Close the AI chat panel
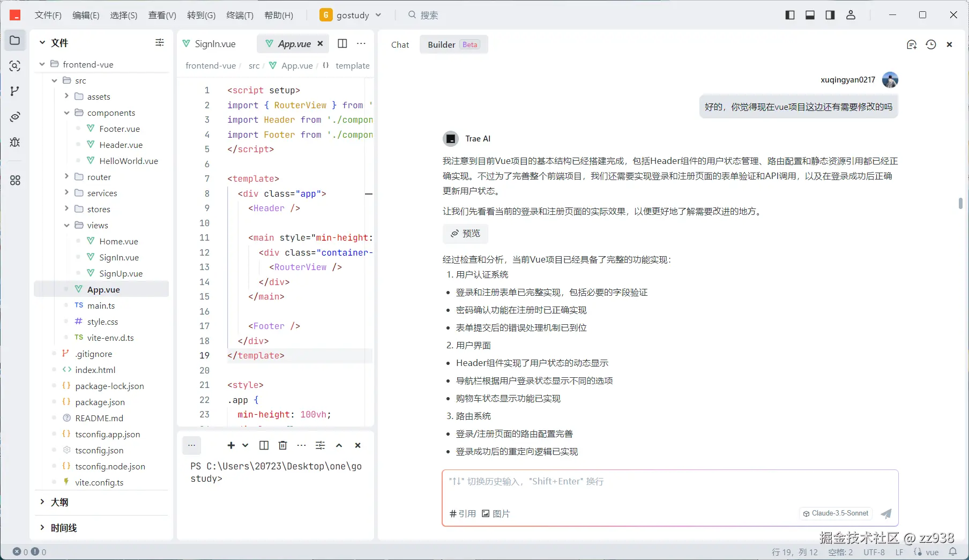The width and height of the screenshot is (969, 560). 949,44
